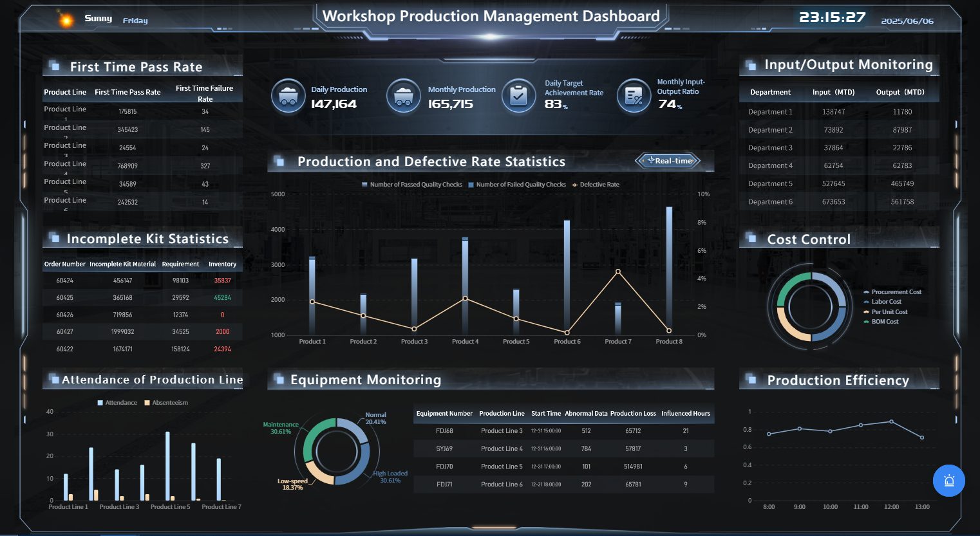
Task: Click the Product 8 passed checks bar
Action: pyautogui.click(x=669, y=270)
